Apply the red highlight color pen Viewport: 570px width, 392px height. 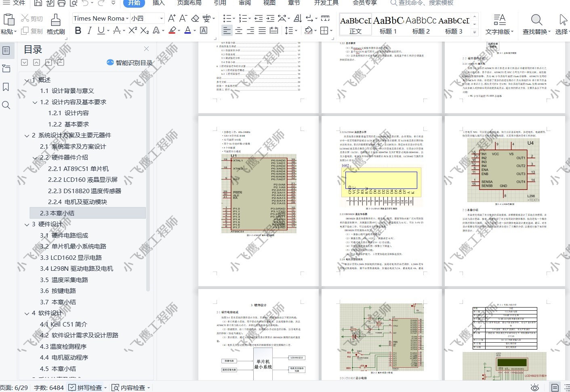[x=172, y=30]
